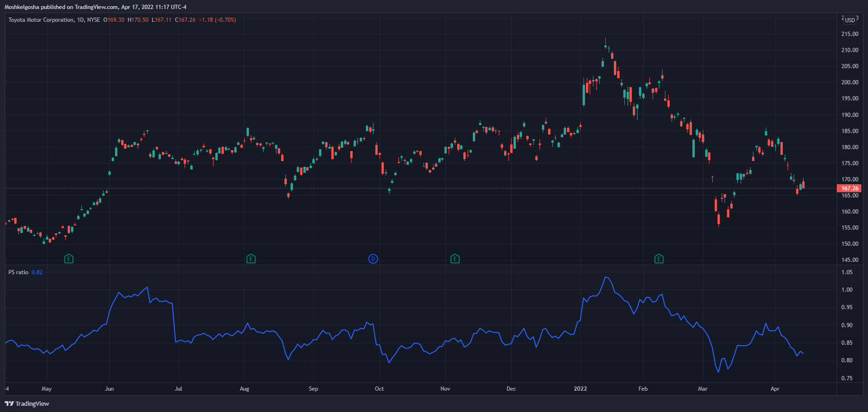
Task: Click the Apr label on time axis
Action: coord(775,389)
